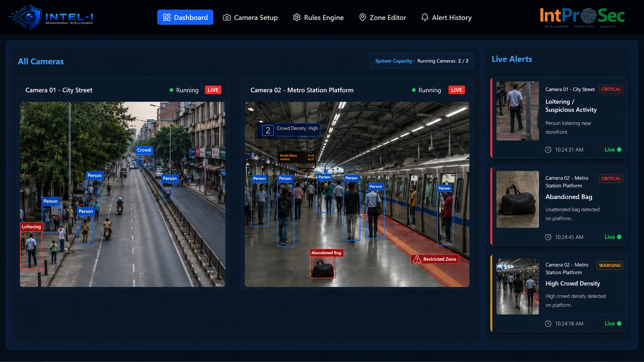This screenshot has height=362, width=644.
Task: Click the green Live dot on the Loitering alert
Action: coord(619,150)
